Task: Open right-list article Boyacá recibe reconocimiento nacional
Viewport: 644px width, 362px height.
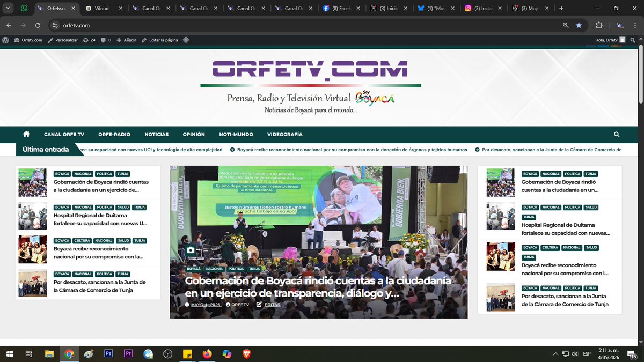Action: 565,269
